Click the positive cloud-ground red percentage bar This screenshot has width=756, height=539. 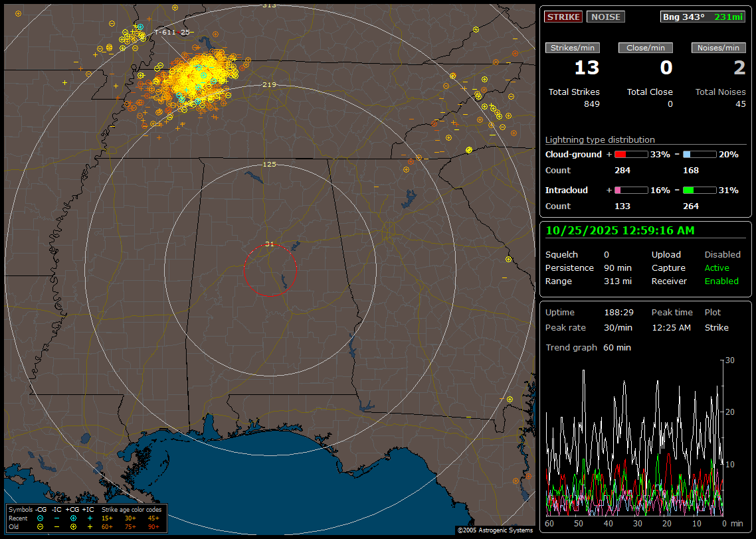pos(630,155)
